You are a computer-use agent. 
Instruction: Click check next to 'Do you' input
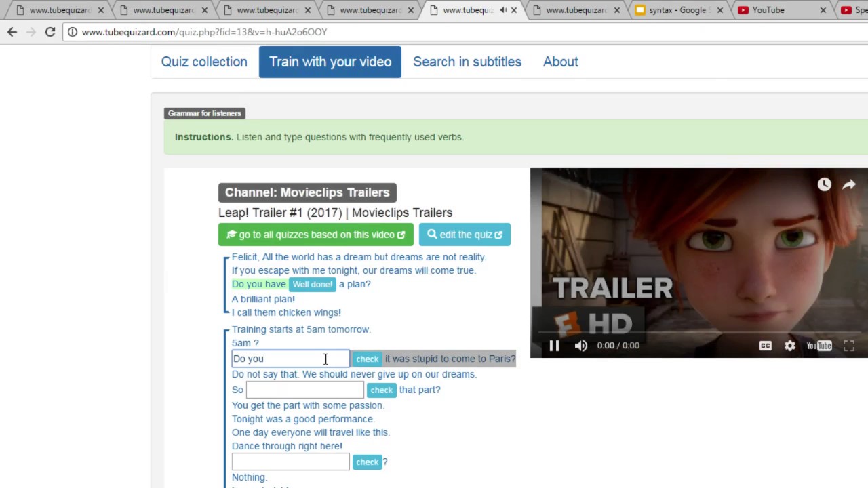(367, 359)
